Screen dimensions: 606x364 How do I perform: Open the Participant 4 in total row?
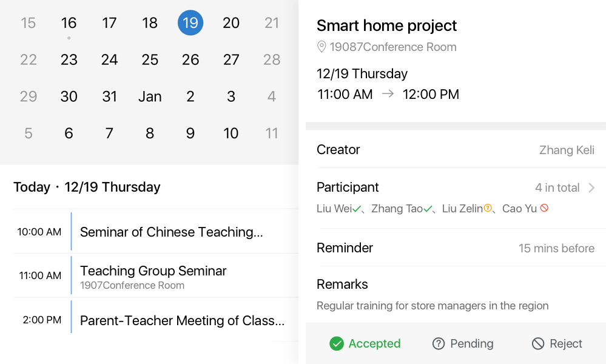tap(455, 187)
